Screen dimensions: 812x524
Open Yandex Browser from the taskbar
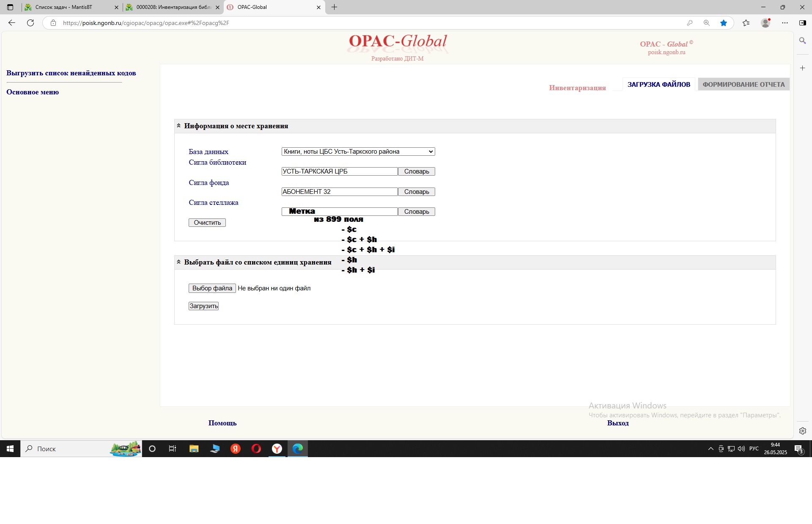(277, 449)
